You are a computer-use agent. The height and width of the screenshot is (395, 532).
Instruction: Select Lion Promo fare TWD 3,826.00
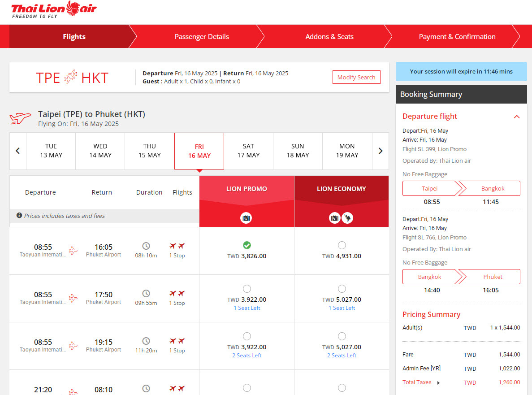(x=247, y=245)
